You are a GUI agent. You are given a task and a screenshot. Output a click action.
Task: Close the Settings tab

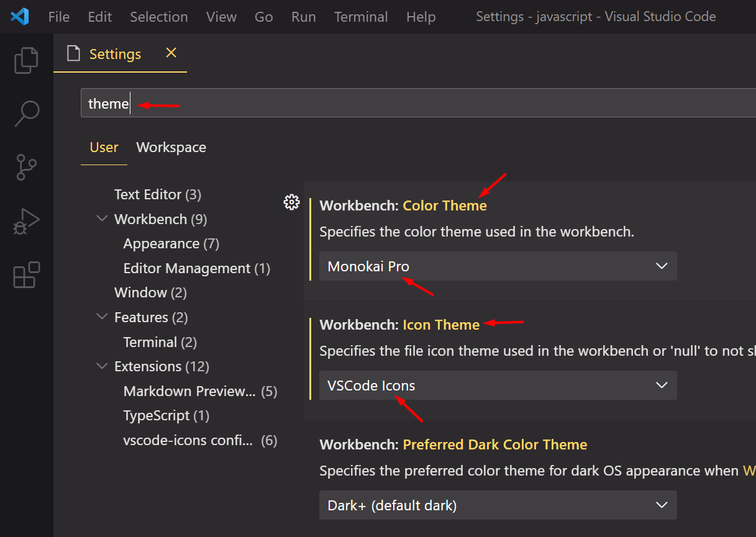pyautogui.click(x=171, y=53)
